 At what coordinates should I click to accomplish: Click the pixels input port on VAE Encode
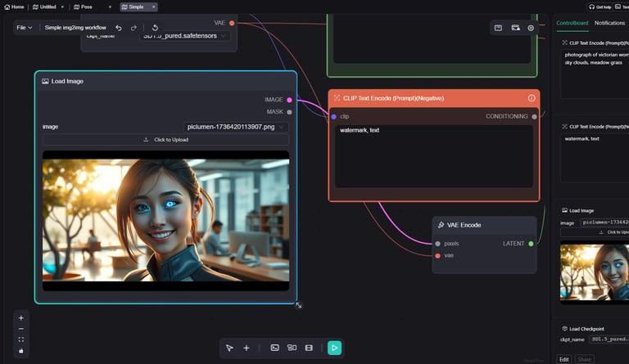pos(437,244)
